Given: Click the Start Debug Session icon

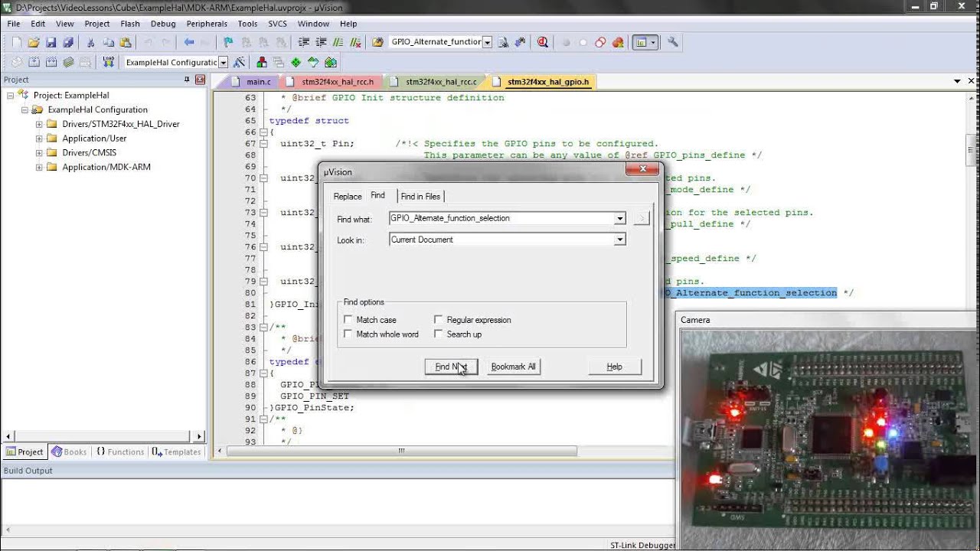Looking at the screenshot, I should coord(543,43).
